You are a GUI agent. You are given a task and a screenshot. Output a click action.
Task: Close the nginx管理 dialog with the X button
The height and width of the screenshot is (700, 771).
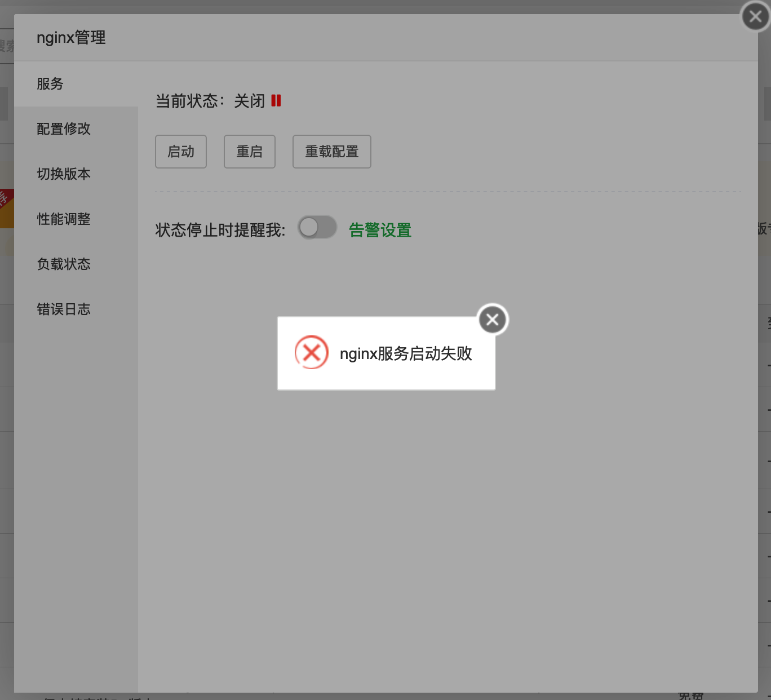coord(755,16)
